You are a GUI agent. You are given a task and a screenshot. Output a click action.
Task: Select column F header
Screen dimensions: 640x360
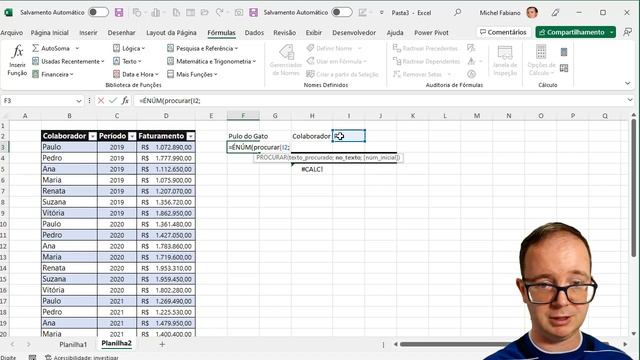coord(243,116)
